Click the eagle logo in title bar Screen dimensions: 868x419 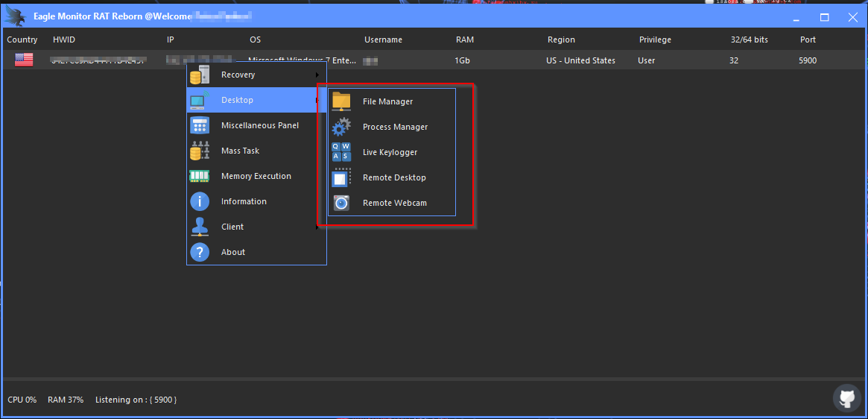tap(16, 16)
